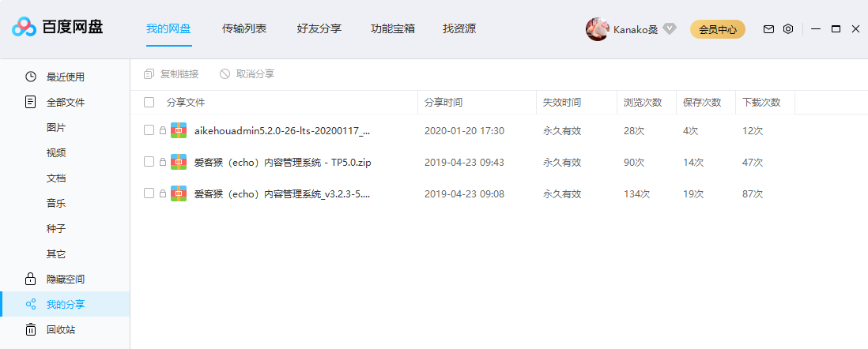Click the 47次 download count cell
The image size is (868, 349).
coord(753,163)
